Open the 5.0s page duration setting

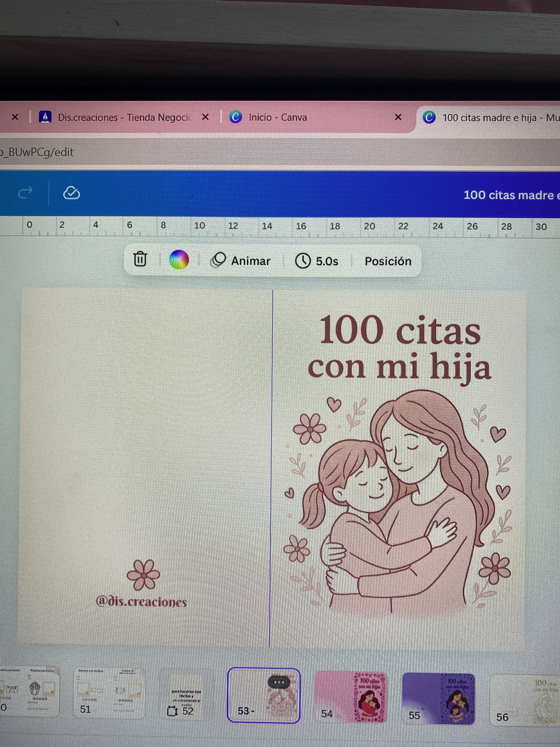coord(317,261)
